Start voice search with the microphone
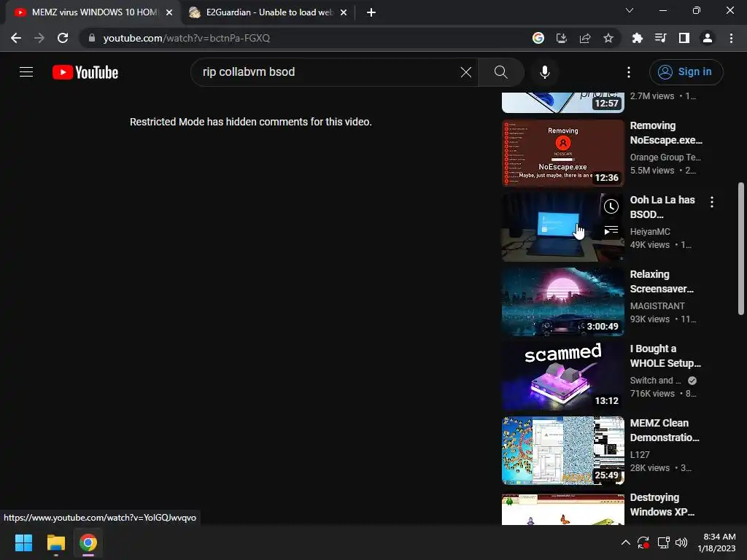 [x=544, y=72]
